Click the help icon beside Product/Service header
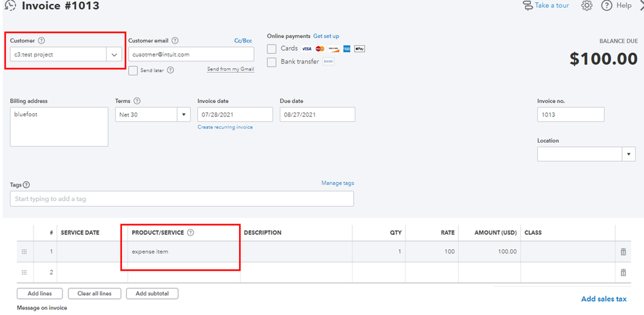The height and width of the screenshot is (315, 644). point(190,233)
